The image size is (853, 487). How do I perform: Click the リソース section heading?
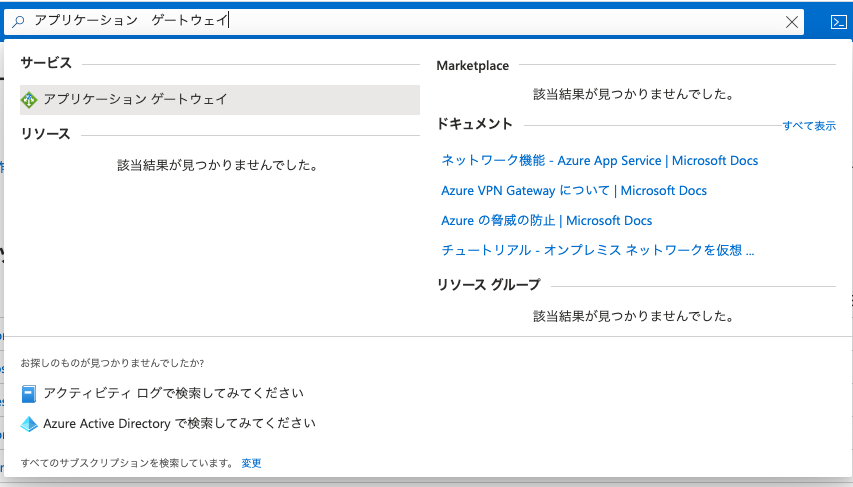(x=46, y=134)
